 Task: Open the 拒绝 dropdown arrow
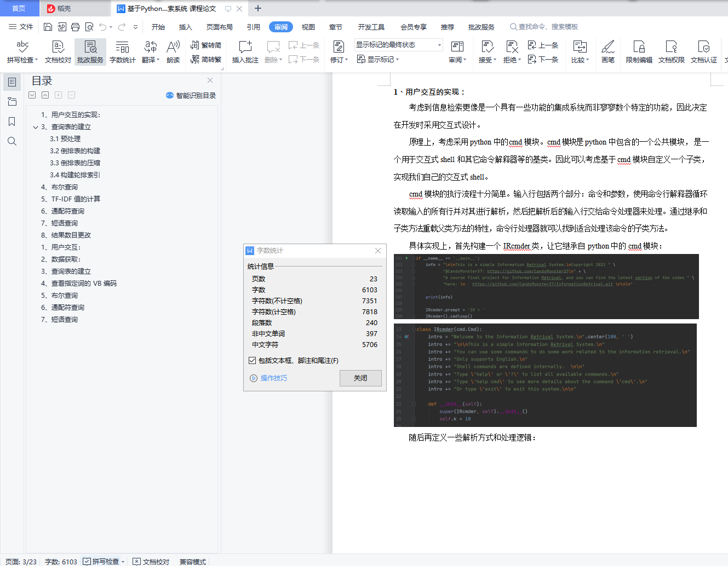[519, 60]
